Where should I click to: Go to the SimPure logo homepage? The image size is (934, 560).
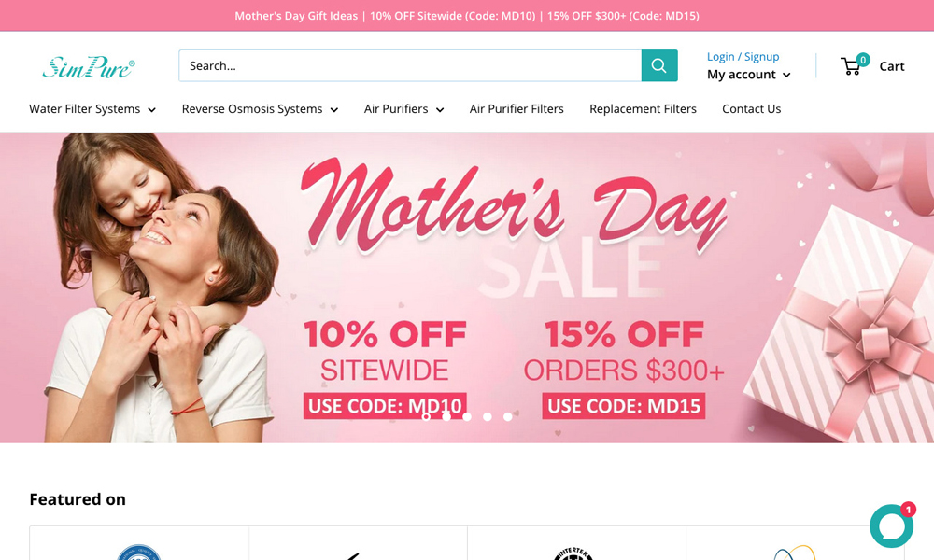pyautogui.click(x=89, y=66)
